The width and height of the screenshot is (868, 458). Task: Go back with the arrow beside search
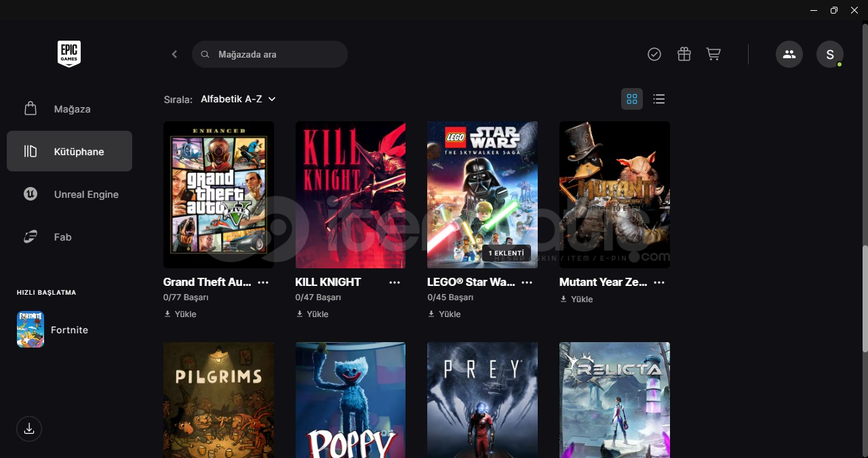point(174,54)
